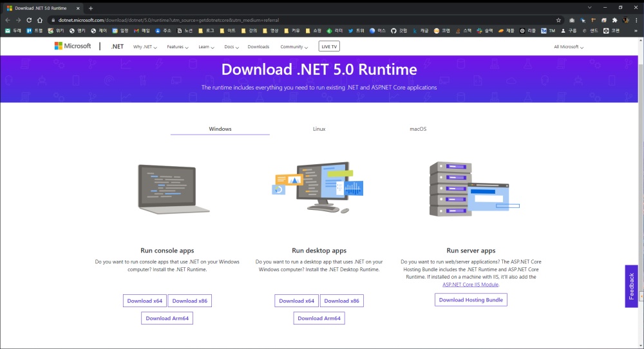Show more bookmarks via overflow chevron
This screenshot has height=349, width=644.
click(x=636, y=31)
